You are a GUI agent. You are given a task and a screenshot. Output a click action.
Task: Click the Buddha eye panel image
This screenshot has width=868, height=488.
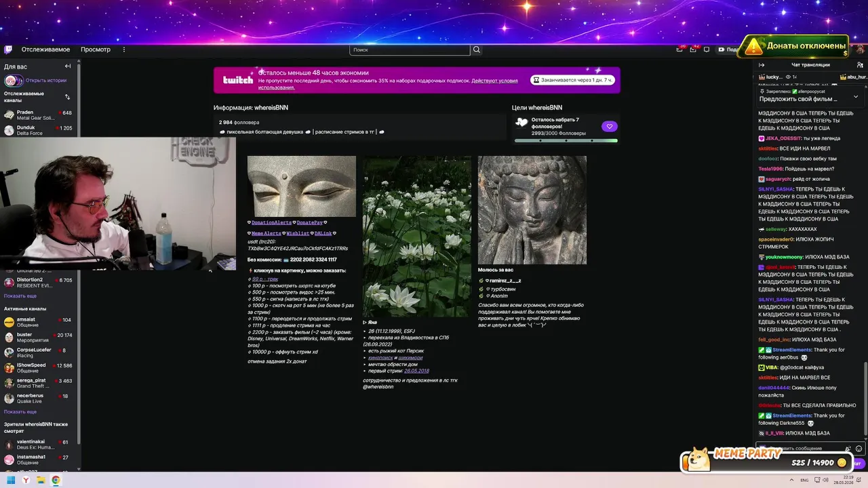pos(301,186)
